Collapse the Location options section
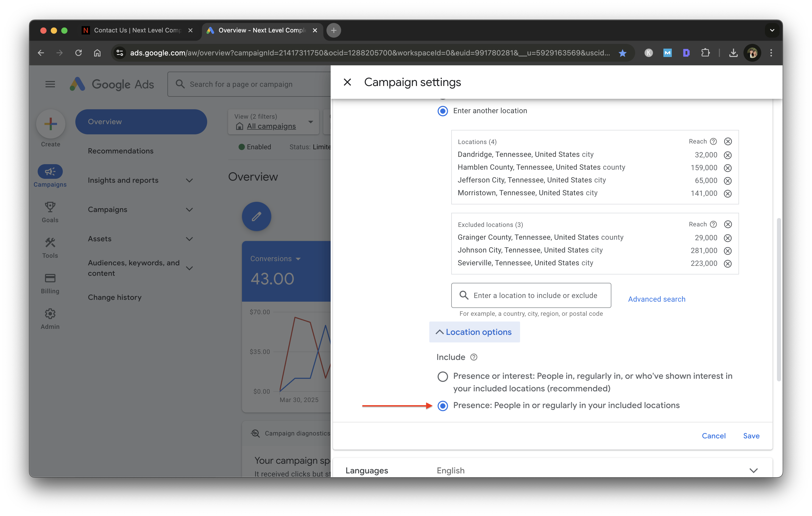 point(474,332)
